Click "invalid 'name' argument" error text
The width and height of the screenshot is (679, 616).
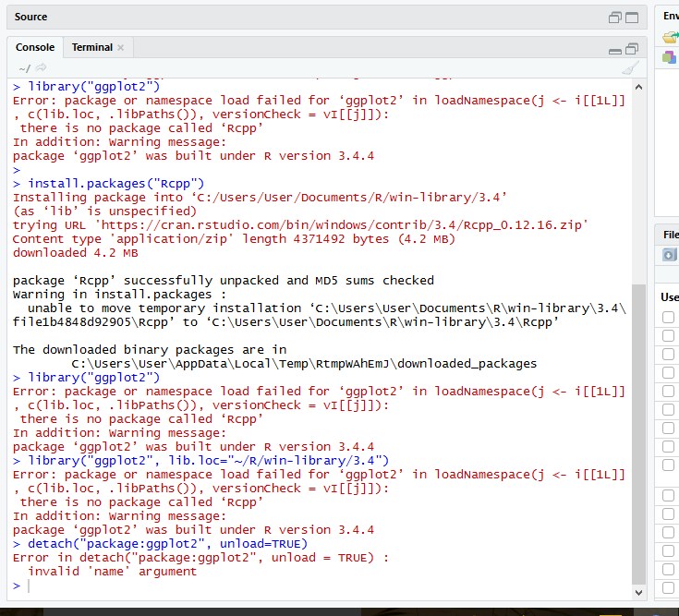pos(112,572)
